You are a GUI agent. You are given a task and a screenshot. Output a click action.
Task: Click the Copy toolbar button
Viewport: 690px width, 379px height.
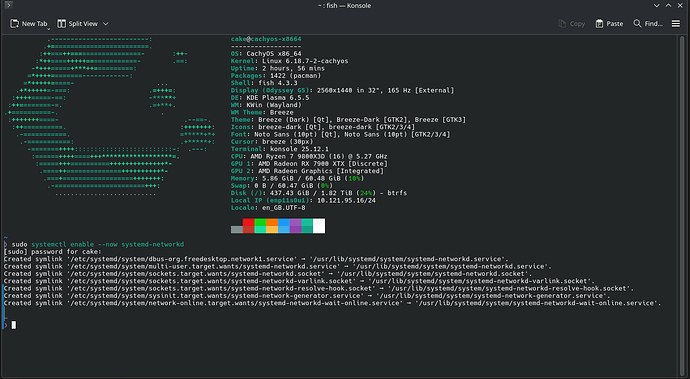(572, 24)
